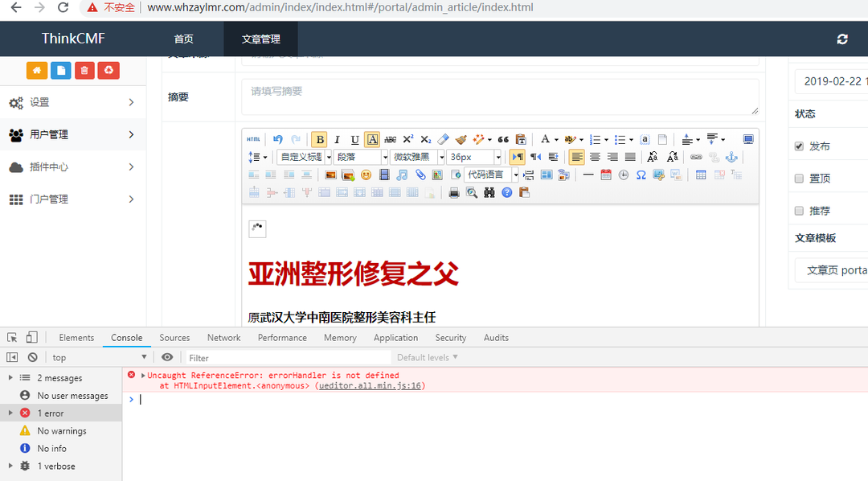Open HTML source view in the editor

pyautogui.click(x=253, y=140)
